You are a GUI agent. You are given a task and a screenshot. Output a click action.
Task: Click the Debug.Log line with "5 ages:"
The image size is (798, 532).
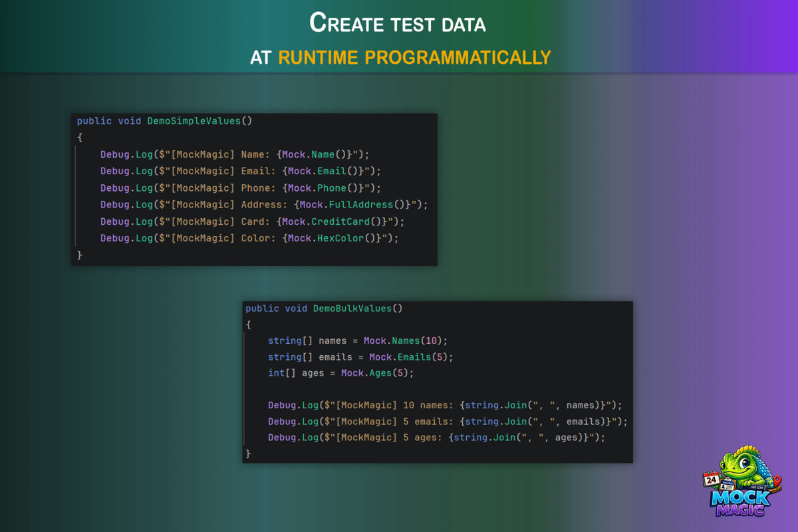[x=437, y=438]
